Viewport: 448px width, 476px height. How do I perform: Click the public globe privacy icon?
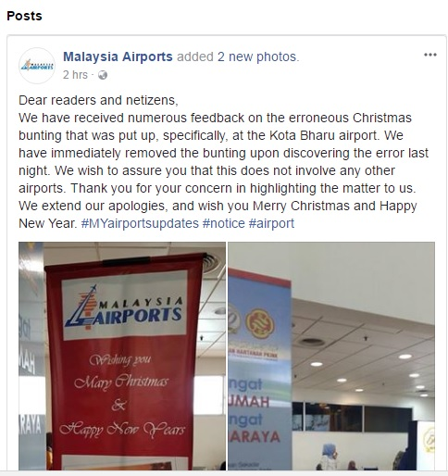(x=103, y=75)
